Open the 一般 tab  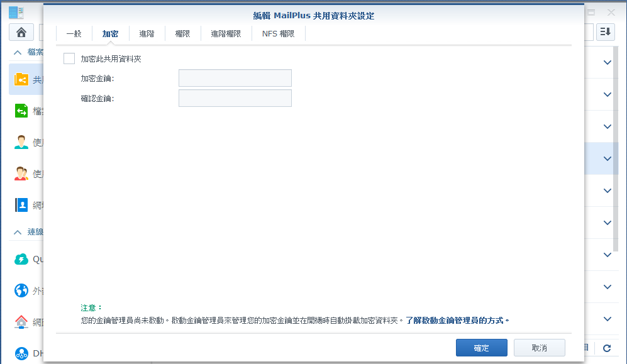pyautogui.click(x=74, y=34)
